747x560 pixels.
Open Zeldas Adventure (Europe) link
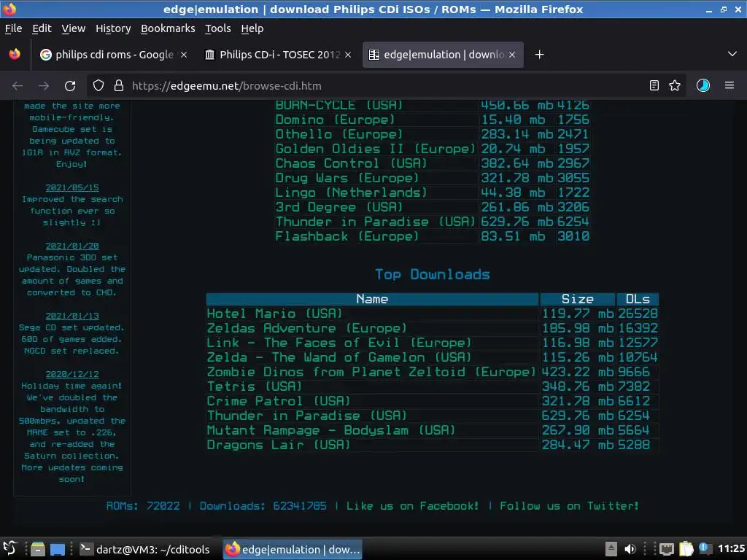click(x=307, y=329)
